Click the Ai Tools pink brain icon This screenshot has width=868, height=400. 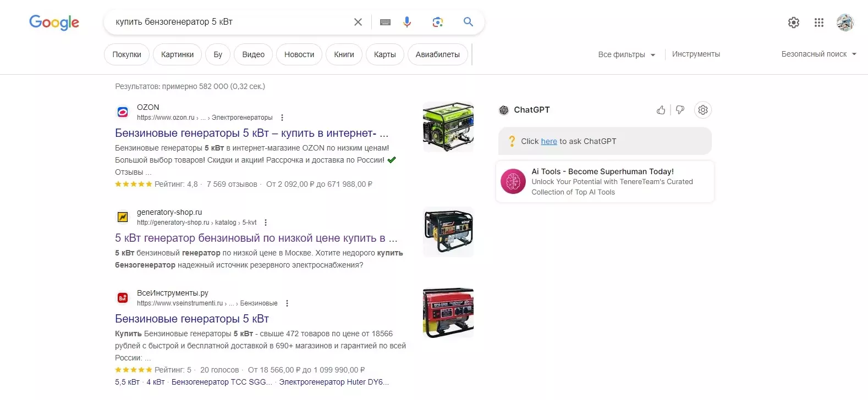click(513, 181)
